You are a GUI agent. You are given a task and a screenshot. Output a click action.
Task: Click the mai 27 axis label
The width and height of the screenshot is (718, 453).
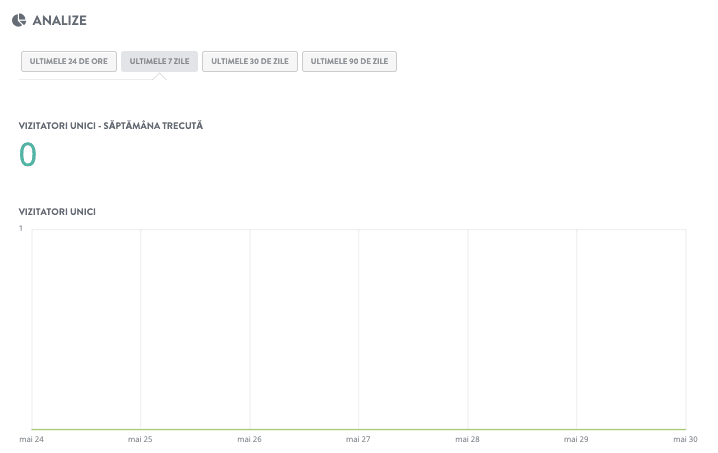click(x=358, y=439)
